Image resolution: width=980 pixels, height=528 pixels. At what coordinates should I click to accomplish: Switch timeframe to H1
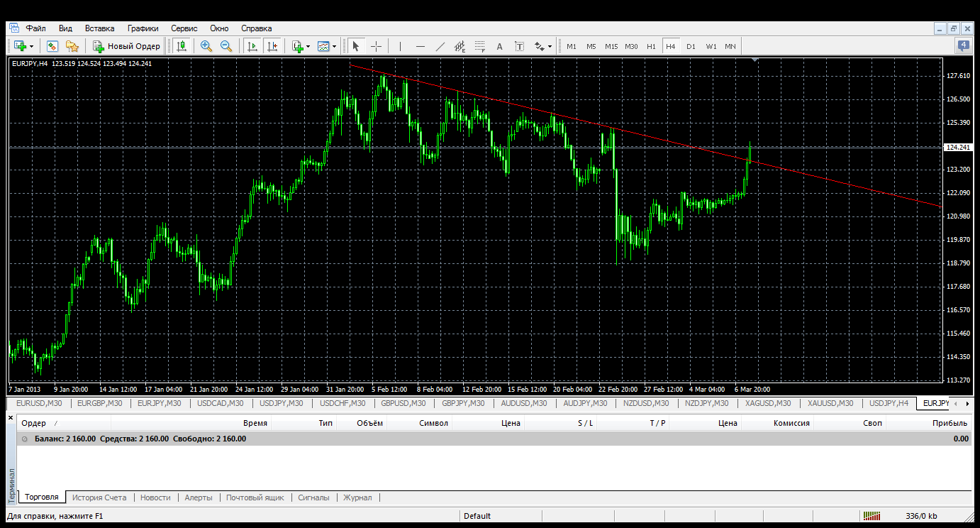[x=651, y=46]
